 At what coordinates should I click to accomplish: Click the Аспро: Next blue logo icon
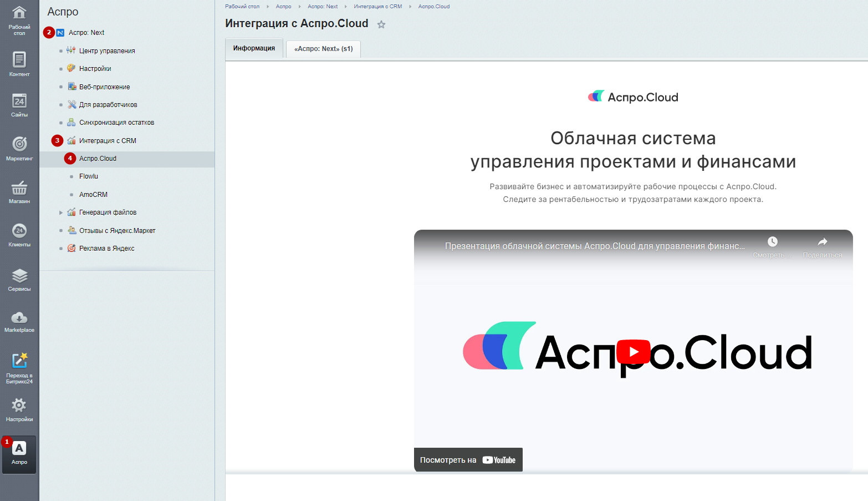tap(60, 33)
